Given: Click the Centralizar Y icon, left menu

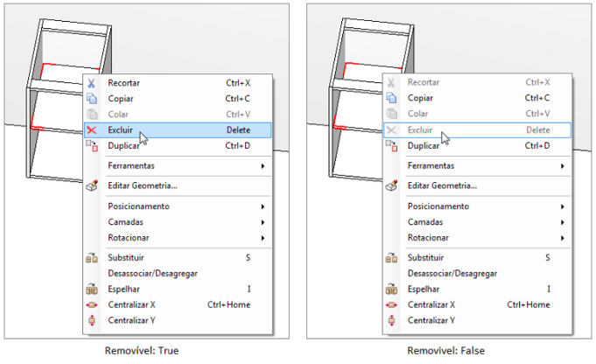Looking at the screenshot, I should pos(92,320).
